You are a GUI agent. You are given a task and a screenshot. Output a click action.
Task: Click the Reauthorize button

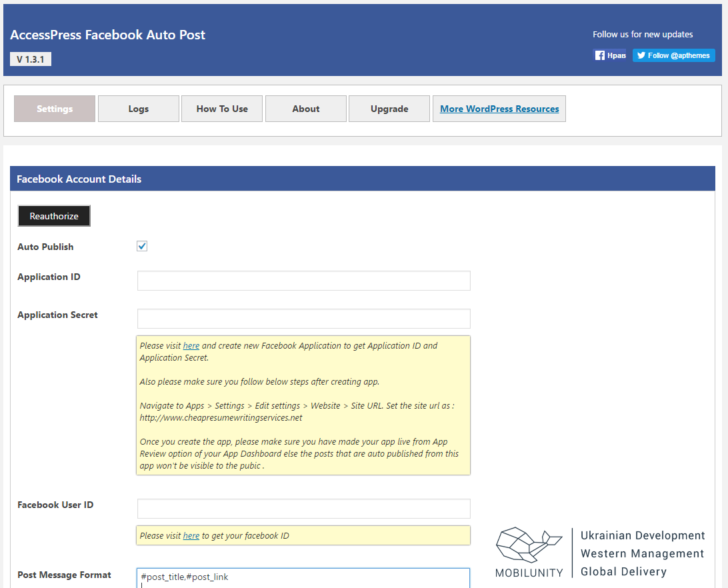[x=54, y=216]
